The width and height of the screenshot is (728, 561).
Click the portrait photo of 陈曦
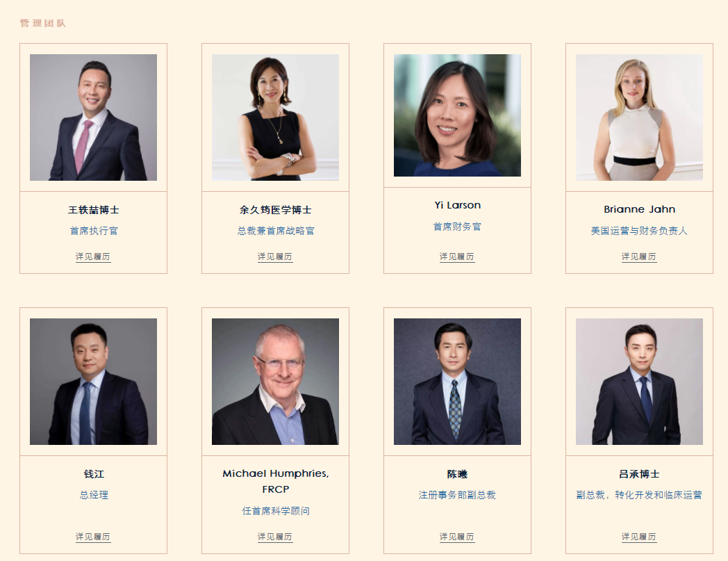(x=457, y=382)
